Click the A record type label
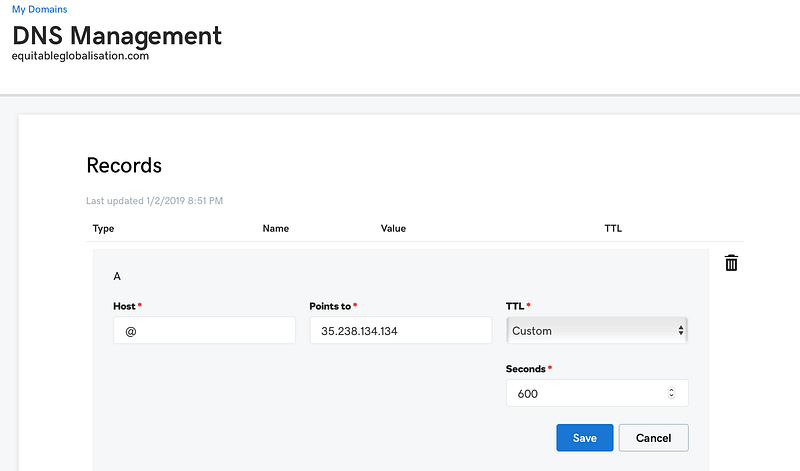This screenshot has width=800, height=471. 117,276
